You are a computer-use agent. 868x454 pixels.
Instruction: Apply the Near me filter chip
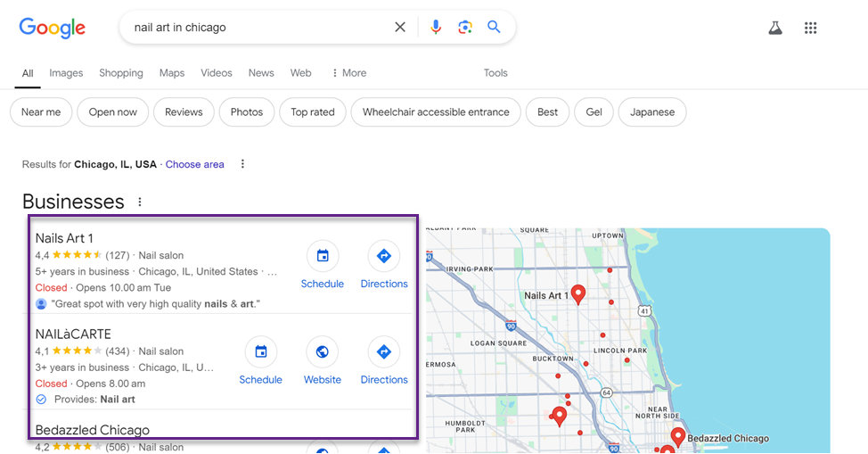[x=41, y=112]
